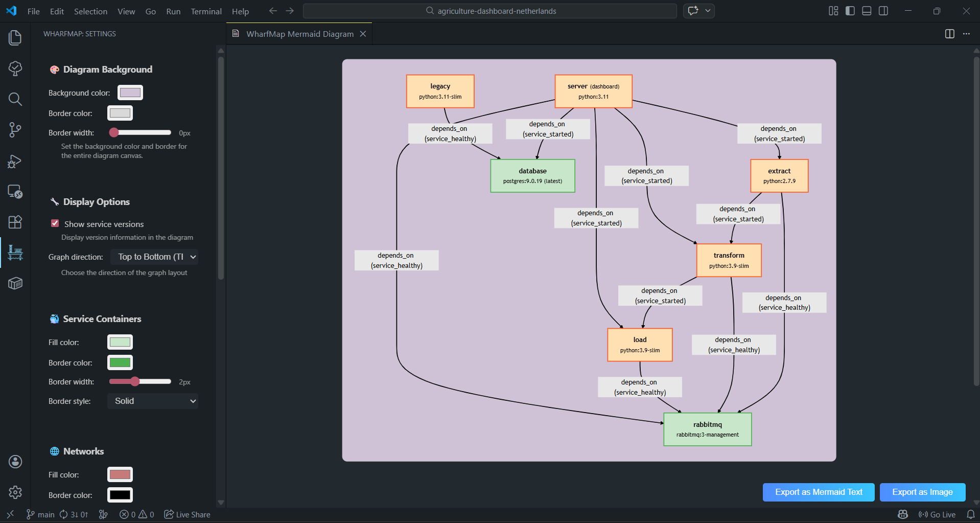
Task: Open the Explorer view in activity bar
Action: [15, 38]
